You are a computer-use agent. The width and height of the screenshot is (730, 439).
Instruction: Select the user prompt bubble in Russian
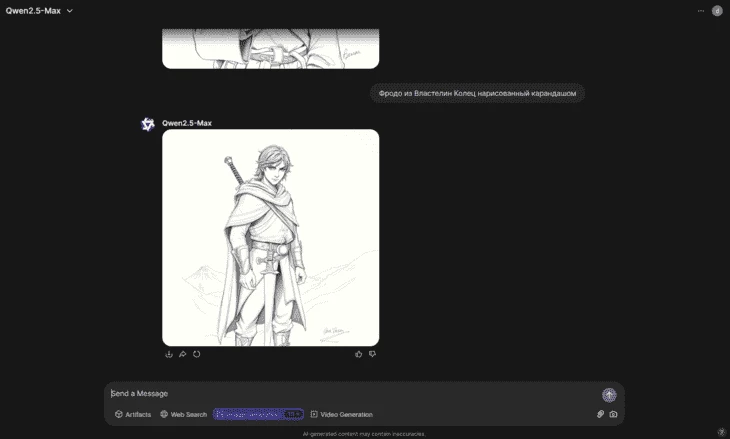(x=477, y=94)
